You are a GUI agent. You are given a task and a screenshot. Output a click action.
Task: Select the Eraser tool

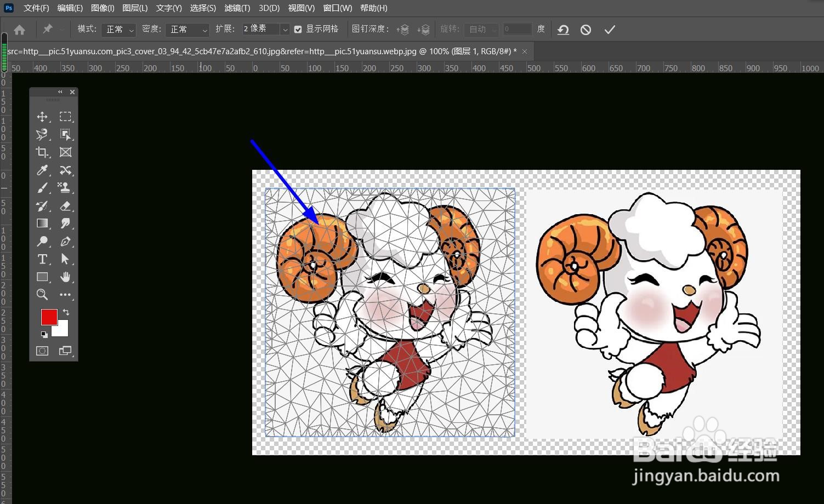click(65, 206)
